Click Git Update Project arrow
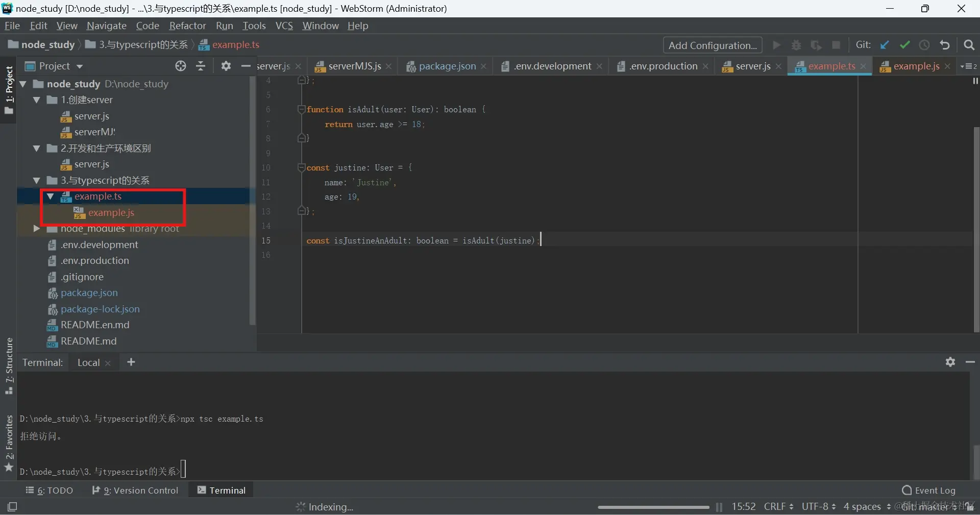The width and height of the screenshot is (980, 515). 885,45
